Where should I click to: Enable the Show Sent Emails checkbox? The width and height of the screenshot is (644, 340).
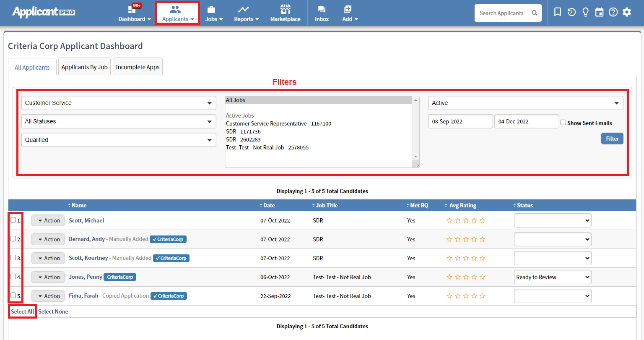pyautogui.click(x=563, y=123)
